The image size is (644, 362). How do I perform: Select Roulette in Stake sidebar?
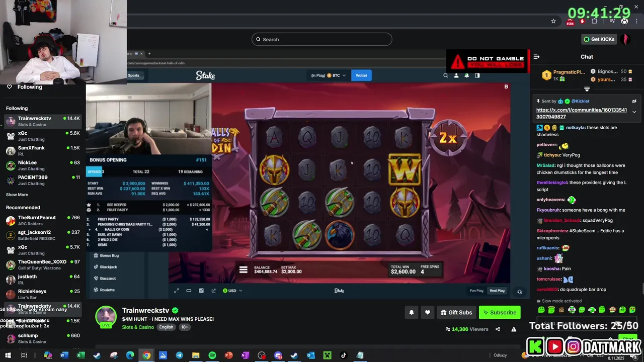107,290
